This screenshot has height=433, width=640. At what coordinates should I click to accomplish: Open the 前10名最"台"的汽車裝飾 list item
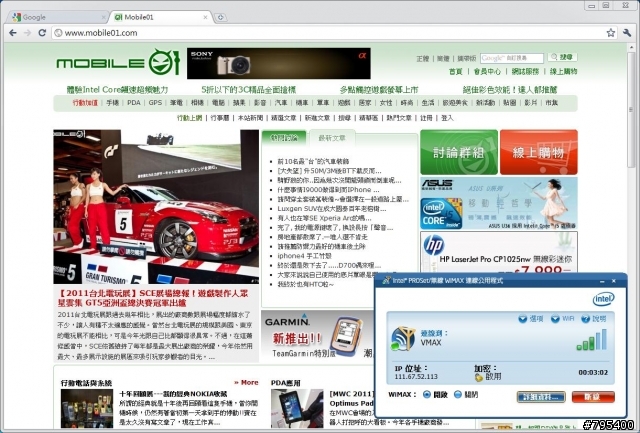tap(313, 161)
